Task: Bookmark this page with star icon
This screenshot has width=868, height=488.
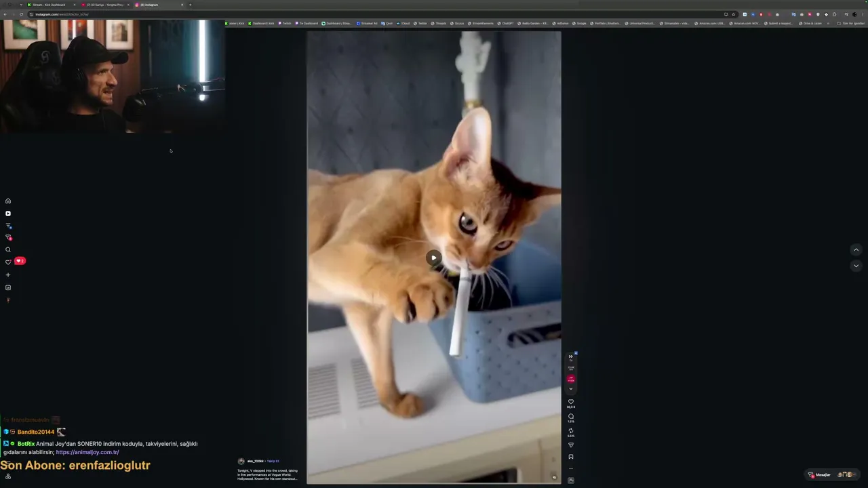Action: [733, 14]
